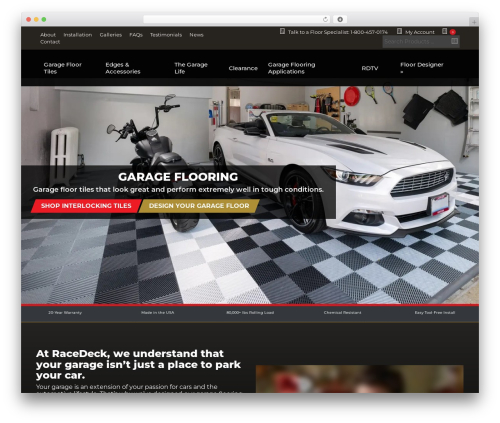Open the Contact link
This screenshot has height=423, width=500.
pos(50,42)
